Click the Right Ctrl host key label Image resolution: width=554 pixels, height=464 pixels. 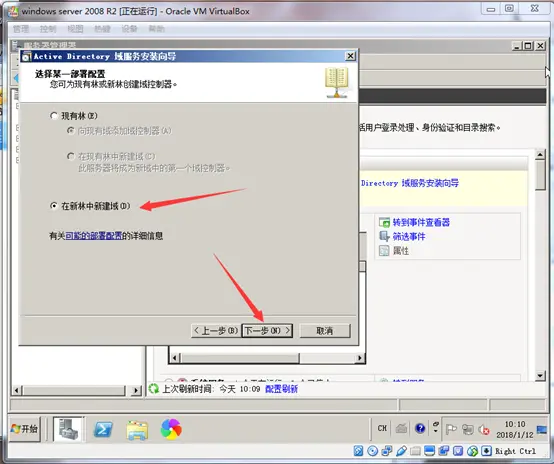515,451
